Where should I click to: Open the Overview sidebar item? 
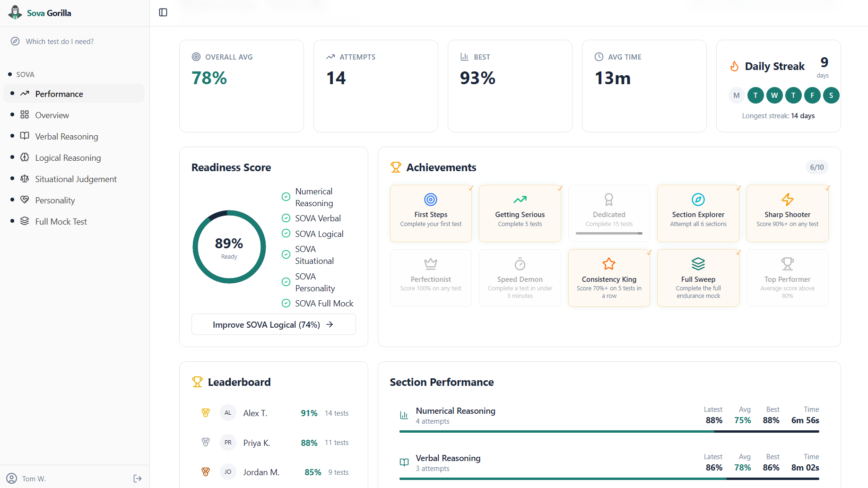[x=74, y=115]
